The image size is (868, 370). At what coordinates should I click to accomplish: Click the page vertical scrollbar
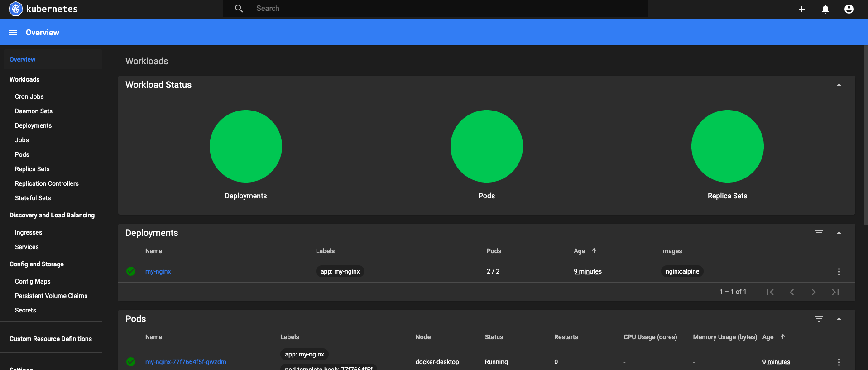[x=866, y=135]
